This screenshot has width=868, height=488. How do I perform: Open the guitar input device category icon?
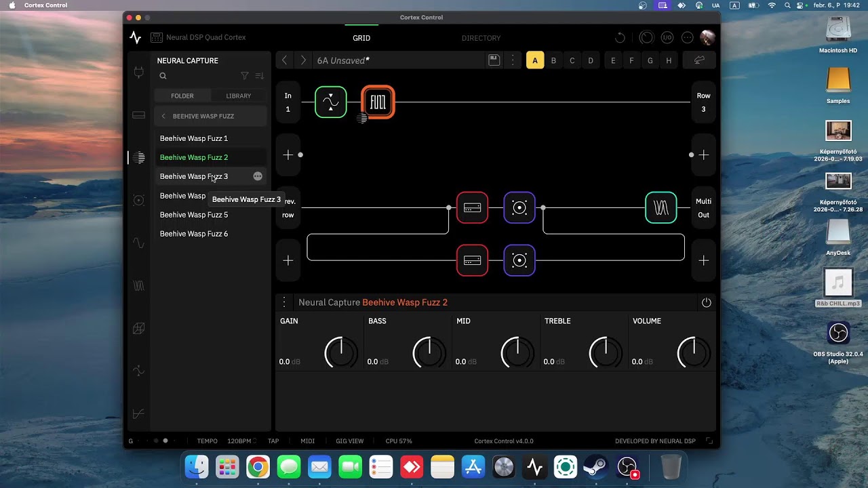coord(139,73)
